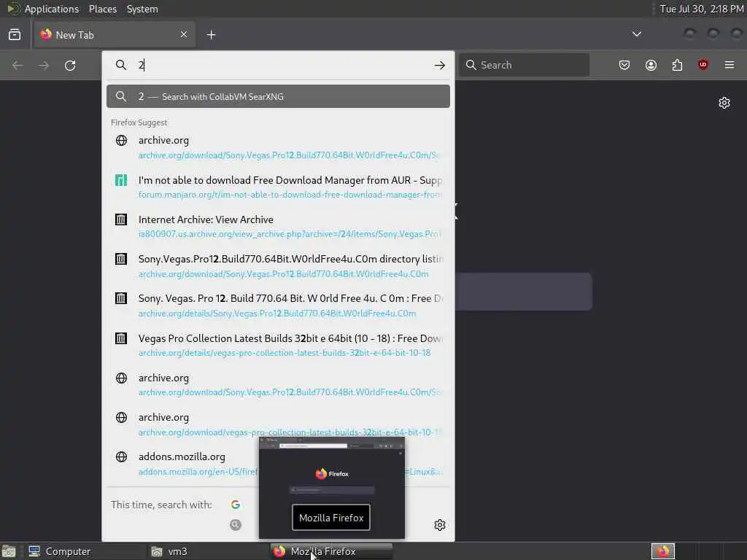Open the Firefox account icon

tap(651, 65)
